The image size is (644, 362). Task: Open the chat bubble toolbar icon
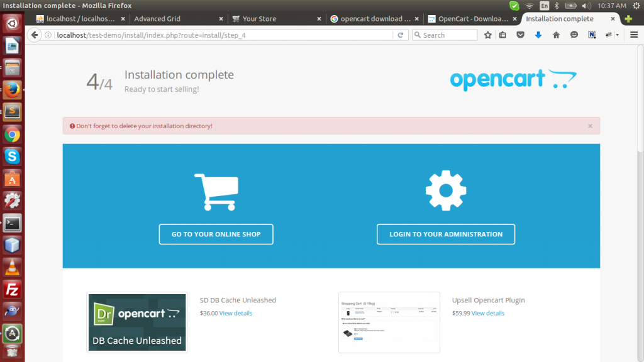click(574, 35)
